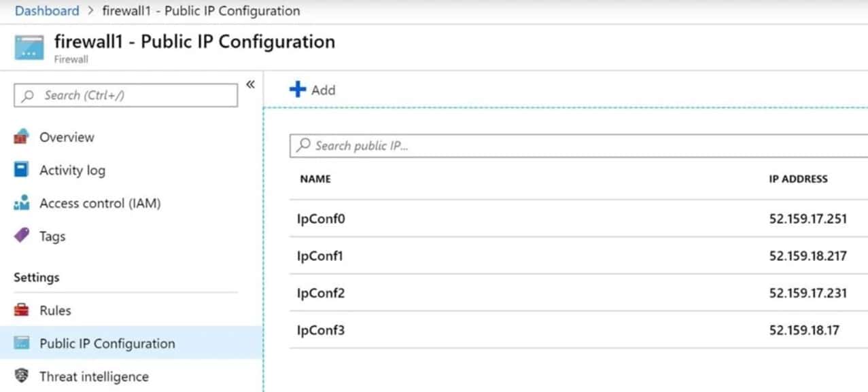Click the page title firewall1 - Public IP Configuration

194,42
